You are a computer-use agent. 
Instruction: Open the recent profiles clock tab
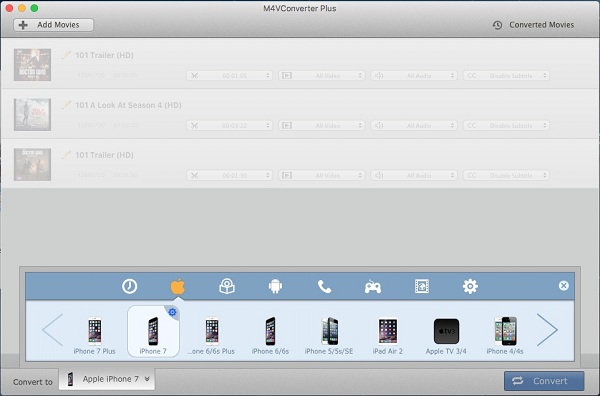129,286
